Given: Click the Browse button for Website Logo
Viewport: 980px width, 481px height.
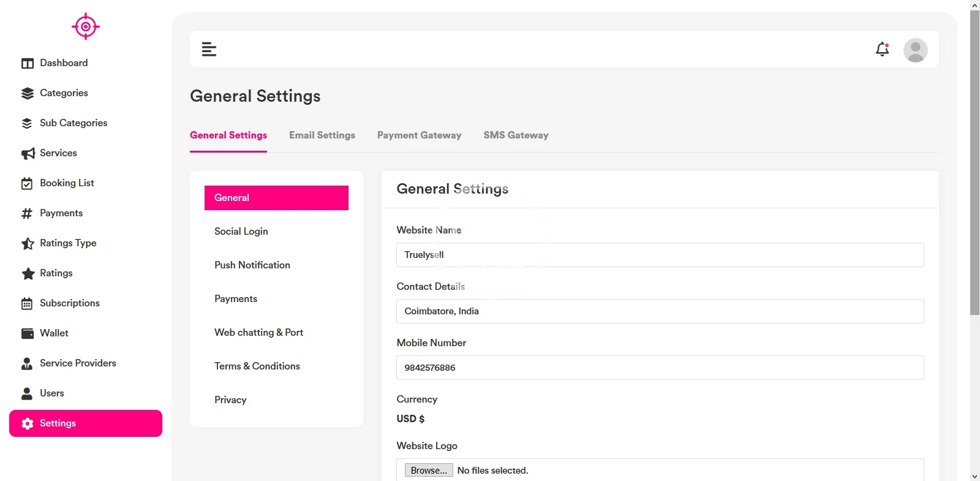Looking at the screenshot, I should tap(429, 470).
